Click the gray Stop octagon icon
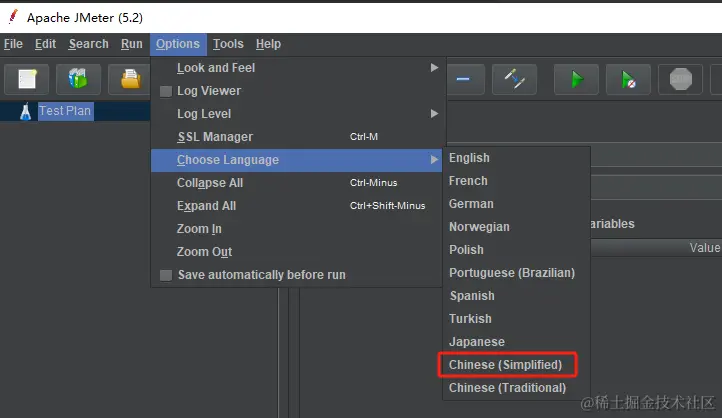722x418 pixels. coord(681,79)
